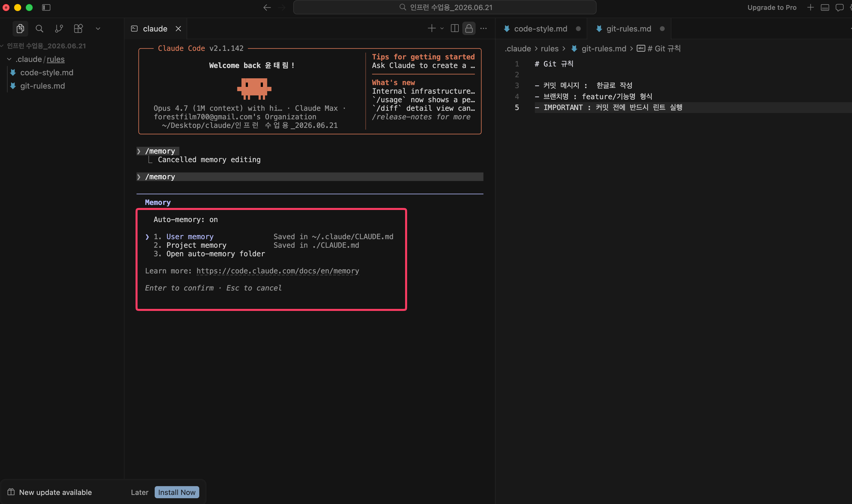Open terminal more options ellipsis
Screen dimensions: 852x504
point(484,28)
